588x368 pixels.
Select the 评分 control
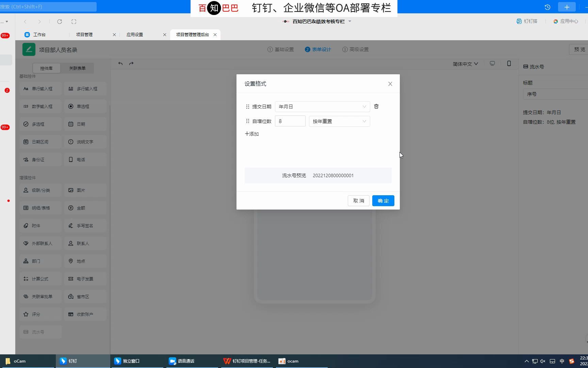40,314
